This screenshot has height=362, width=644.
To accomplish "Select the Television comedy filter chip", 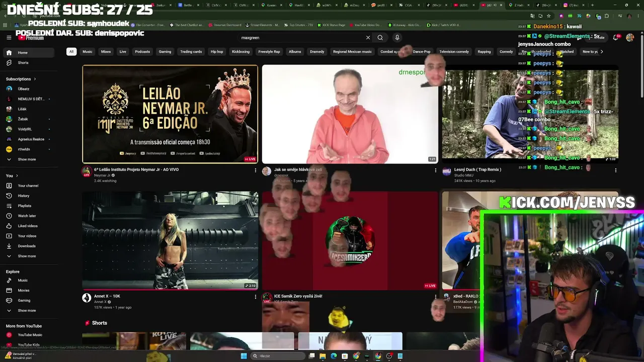I will (454, 52).
